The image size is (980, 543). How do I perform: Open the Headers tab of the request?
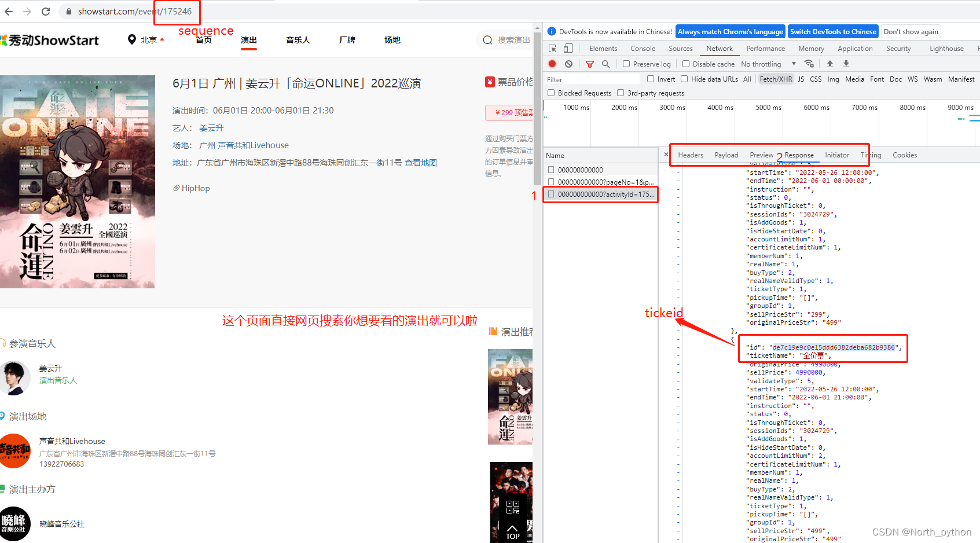(x=691, y=155)
